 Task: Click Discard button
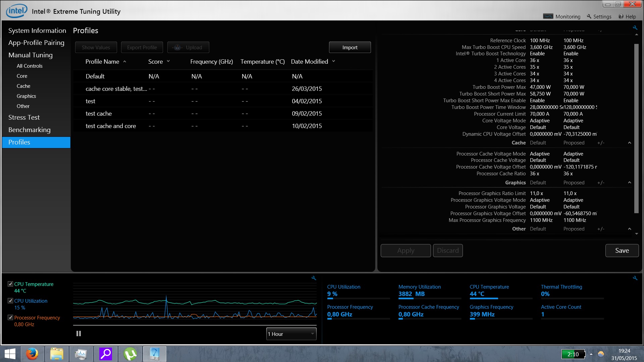[448, 250]
